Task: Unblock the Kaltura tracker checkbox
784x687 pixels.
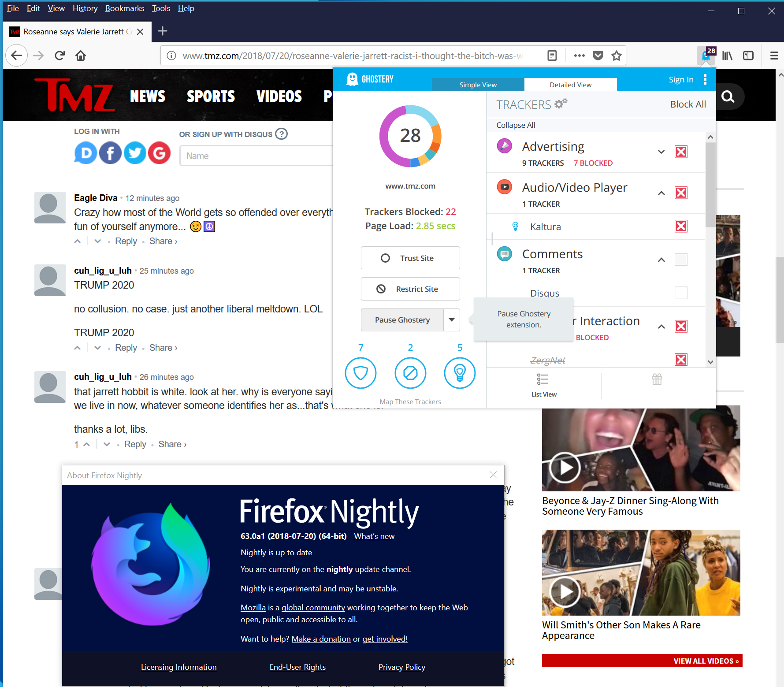Action: point(681,227)
